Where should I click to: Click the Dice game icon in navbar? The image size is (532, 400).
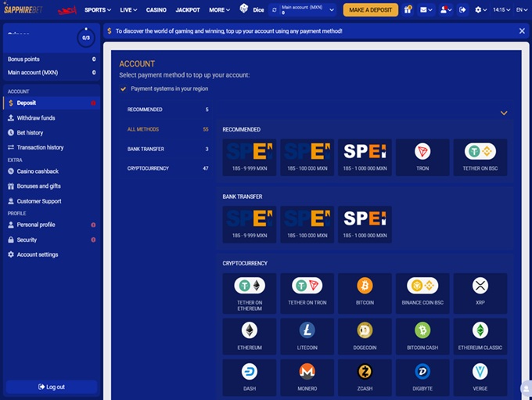pos(244,10)
